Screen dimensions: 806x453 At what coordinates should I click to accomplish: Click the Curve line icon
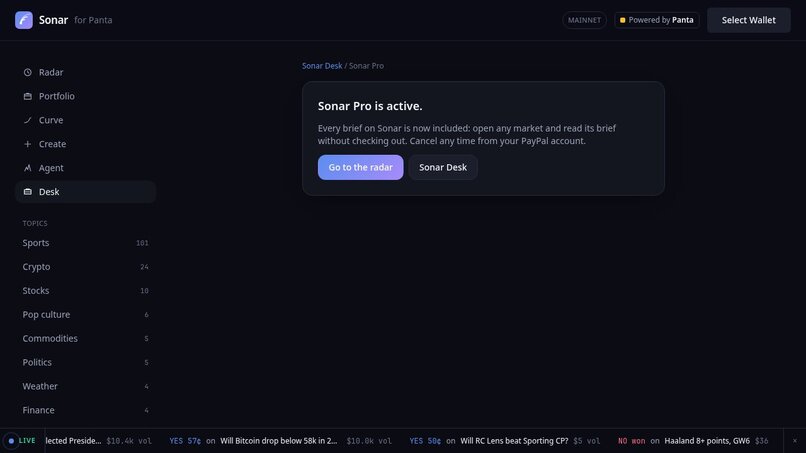click(x=28, y=120)
